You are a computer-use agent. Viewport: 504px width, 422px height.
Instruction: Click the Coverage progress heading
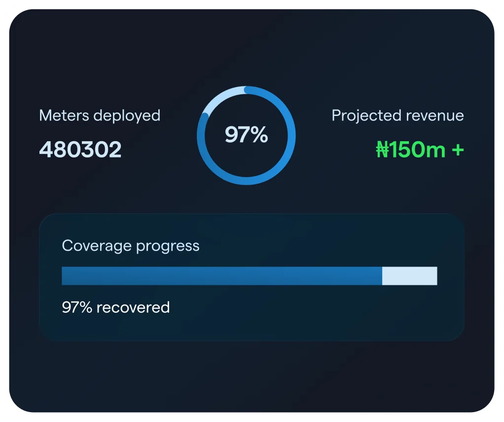click(x=131, y=246)
